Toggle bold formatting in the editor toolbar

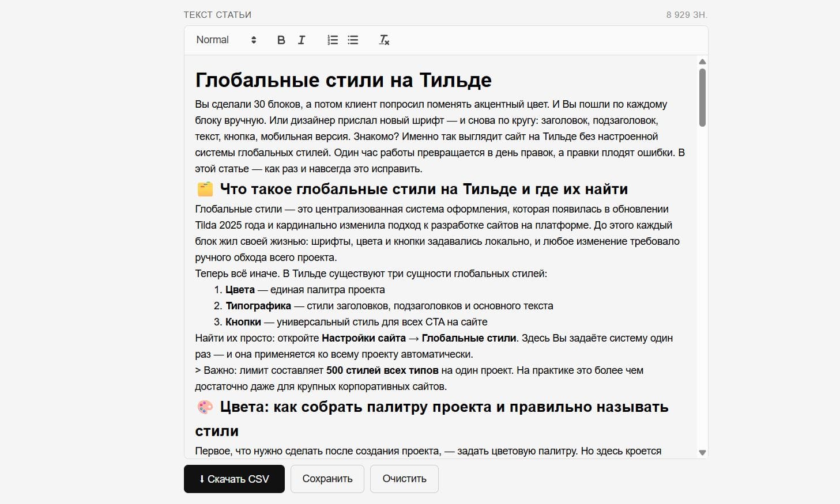[281, 40]
